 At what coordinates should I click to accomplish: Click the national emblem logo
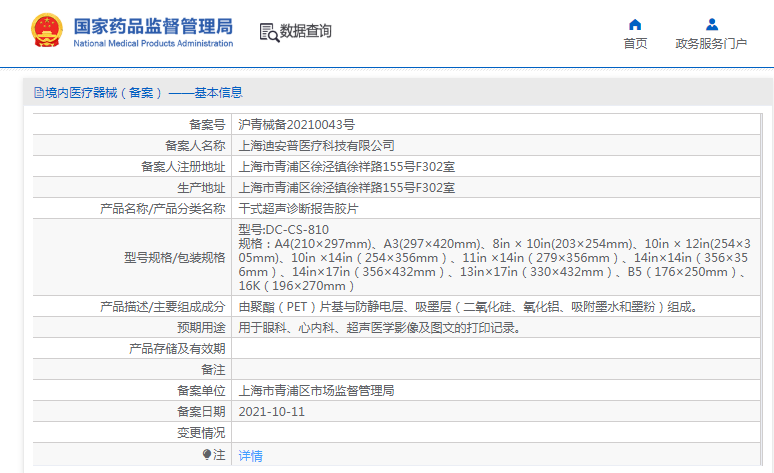[47, 31]
